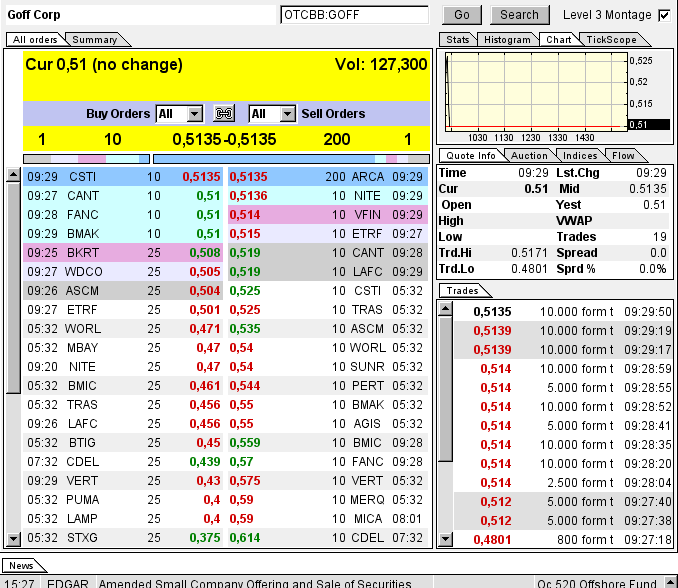Click the Goff Corp company name
Image resolution: width=678 pixels, height=588 pixels.
pos(34,15)
